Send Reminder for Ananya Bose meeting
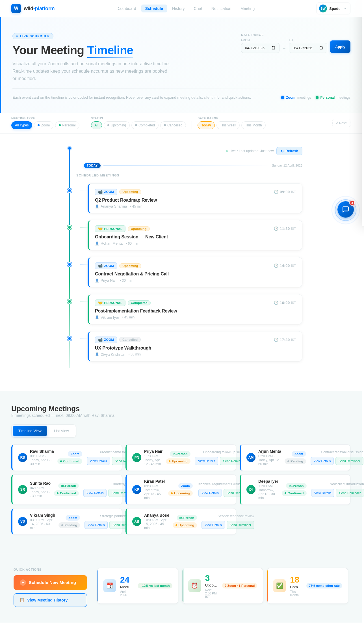 click(240, 525)
